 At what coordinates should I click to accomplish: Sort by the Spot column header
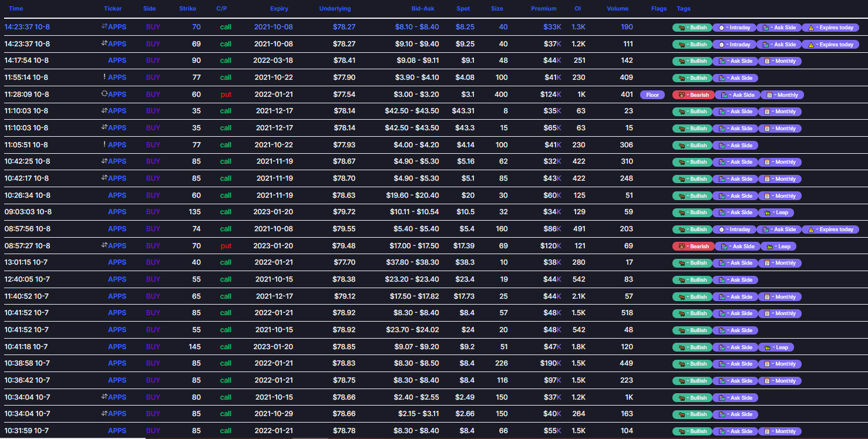coord(463,9)
